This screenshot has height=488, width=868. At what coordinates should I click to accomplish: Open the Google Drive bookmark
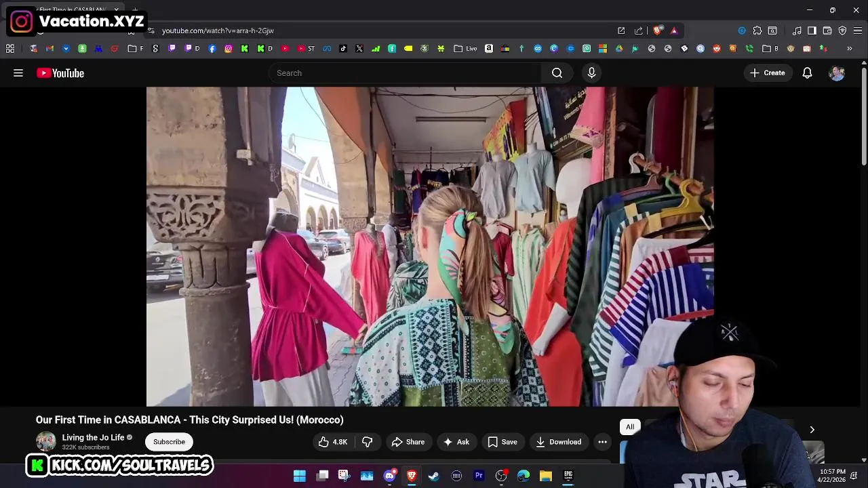tap(619, 49)
